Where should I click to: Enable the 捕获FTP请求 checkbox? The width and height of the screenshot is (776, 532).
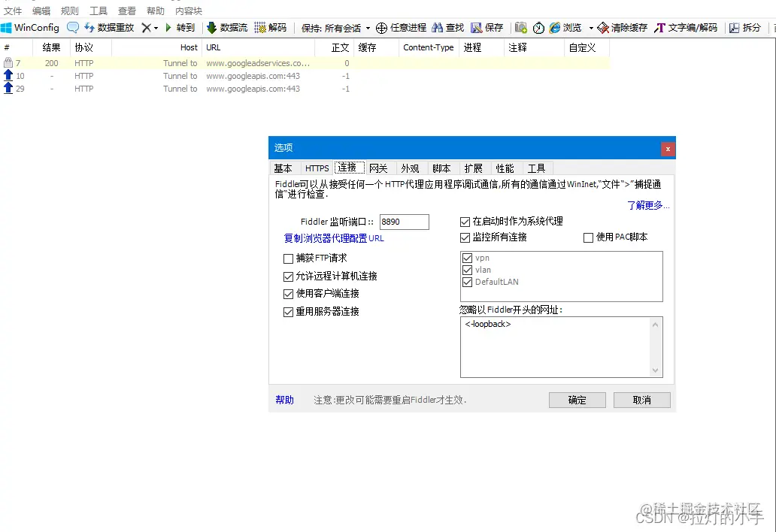(289, 258)
